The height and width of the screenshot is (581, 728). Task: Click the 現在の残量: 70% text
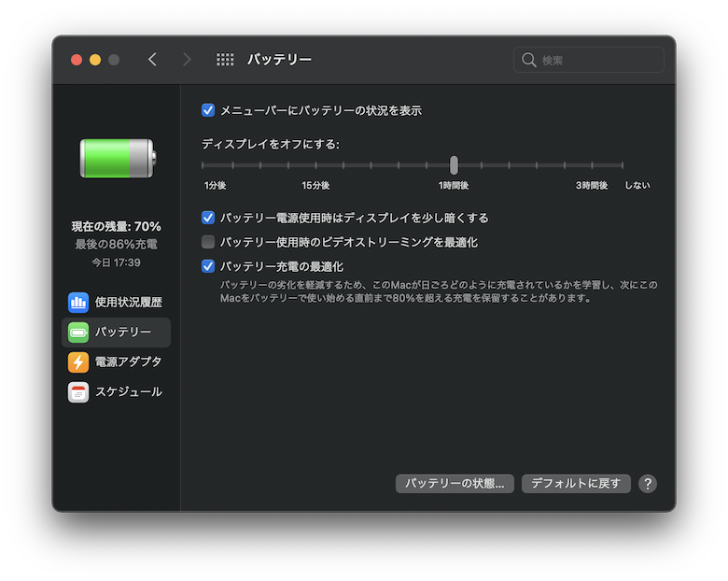116,227
